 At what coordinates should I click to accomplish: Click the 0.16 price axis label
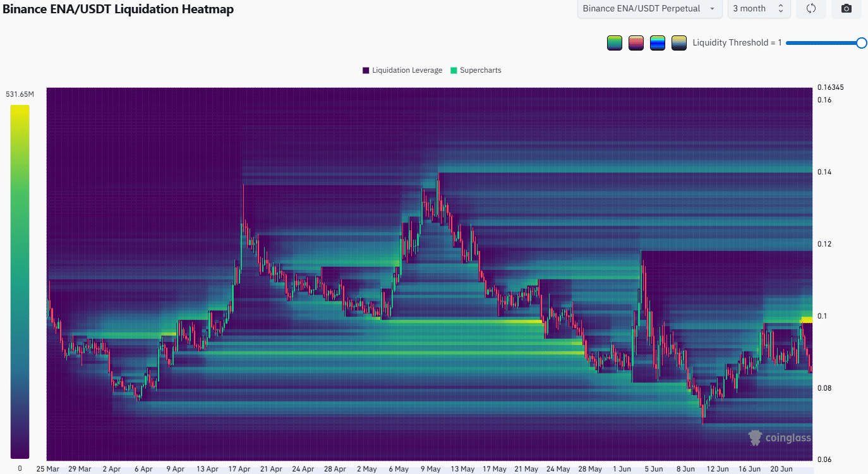click(x=824, y=100)
